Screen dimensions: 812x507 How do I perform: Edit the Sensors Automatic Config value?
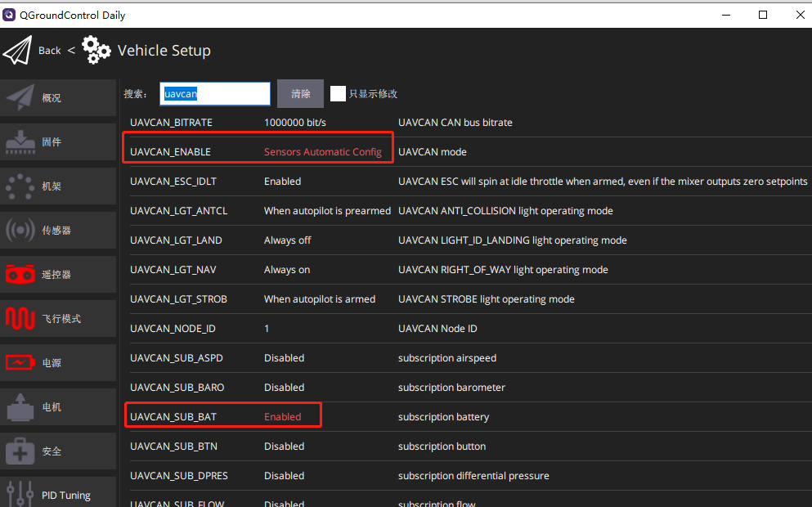pos(323,152)
